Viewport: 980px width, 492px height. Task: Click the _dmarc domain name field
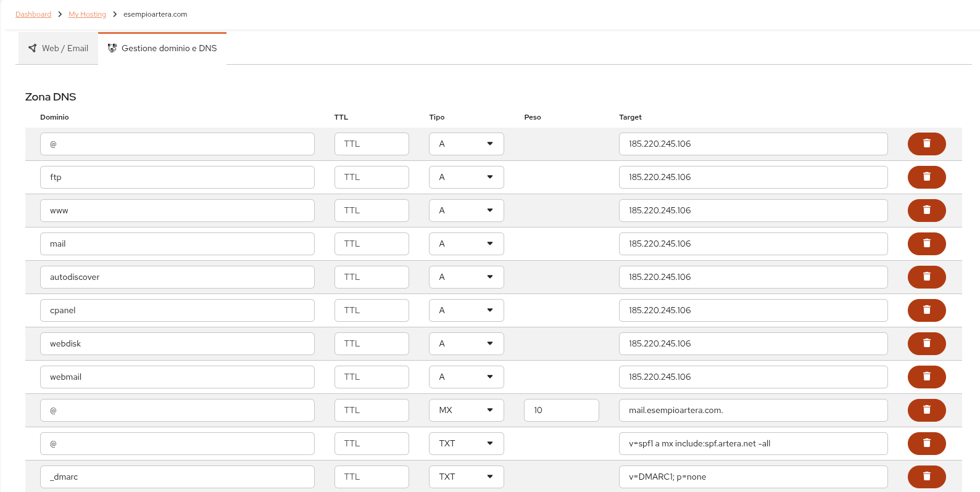pyautogui.click(x=177, y=477)
